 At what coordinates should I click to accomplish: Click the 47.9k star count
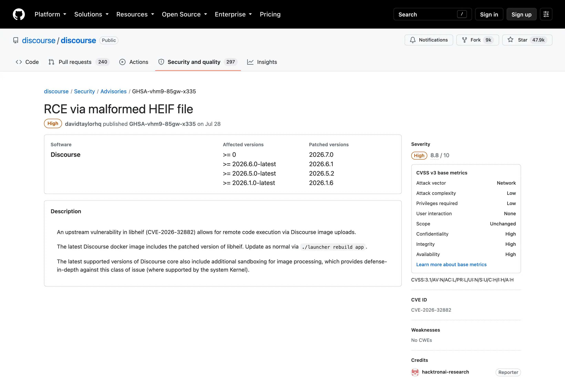[538, 40]
